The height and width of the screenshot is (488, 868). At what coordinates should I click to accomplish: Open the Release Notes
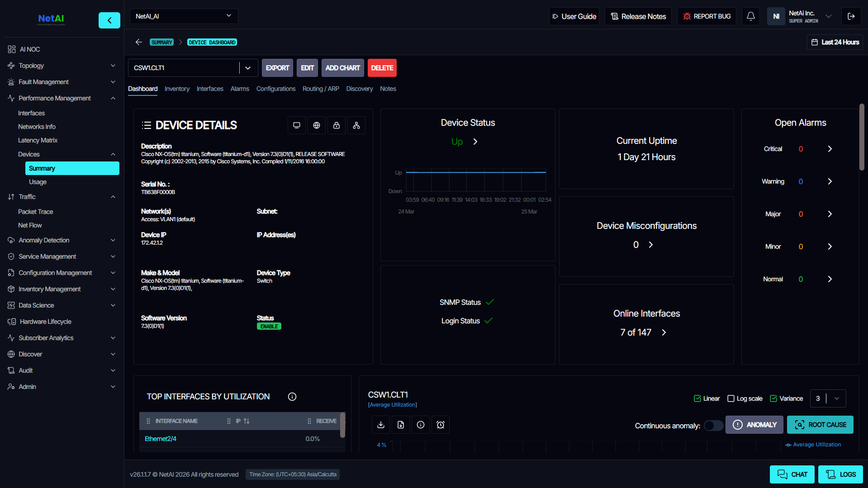(x=638, y=16)
